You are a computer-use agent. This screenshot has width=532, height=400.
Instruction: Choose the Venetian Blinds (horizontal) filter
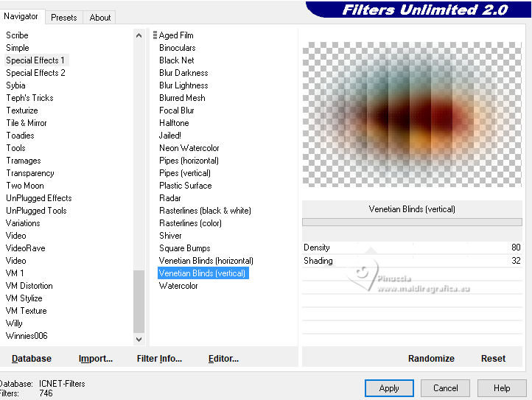pos(206,261)
